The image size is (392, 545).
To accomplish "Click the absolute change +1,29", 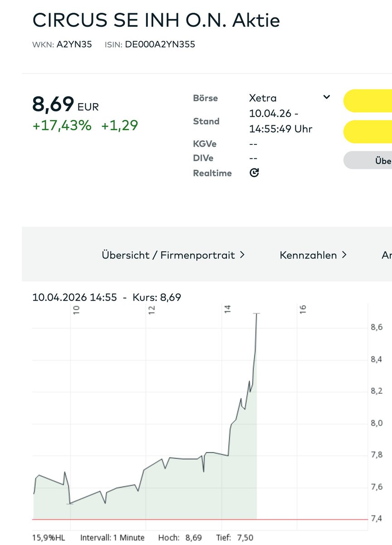I will (119, 125).
